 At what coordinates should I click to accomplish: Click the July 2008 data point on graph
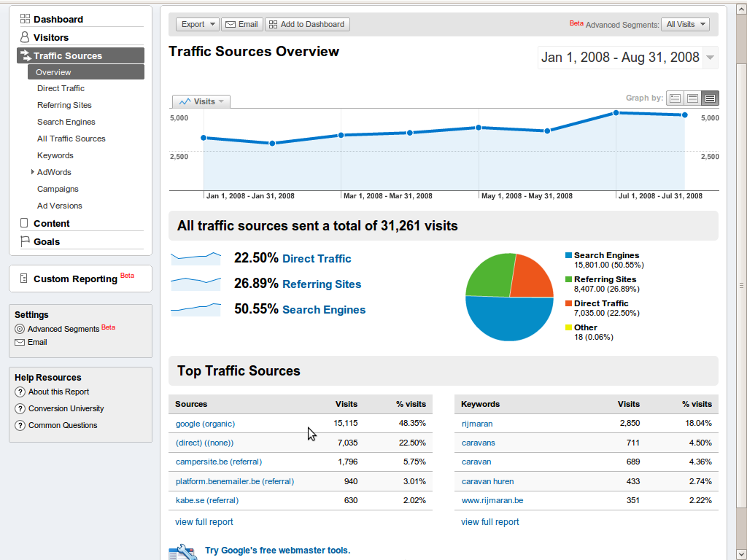(x=616, y=113)
